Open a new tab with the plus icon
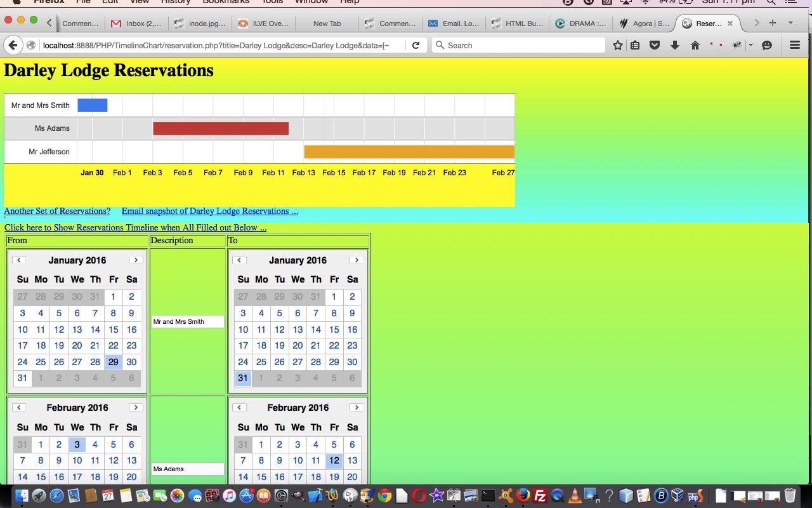The height and width of the screenshot is (508, 812). point(772,23)
